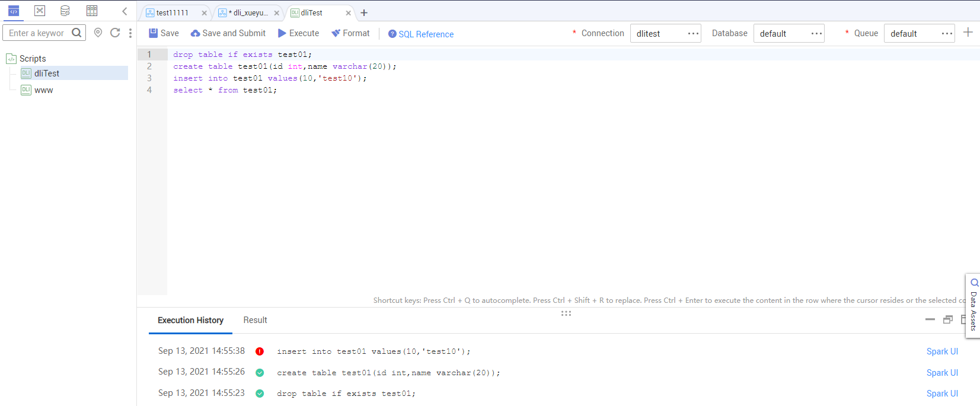
Task: Click history entry drop table if exists
Action: [346, 394]
